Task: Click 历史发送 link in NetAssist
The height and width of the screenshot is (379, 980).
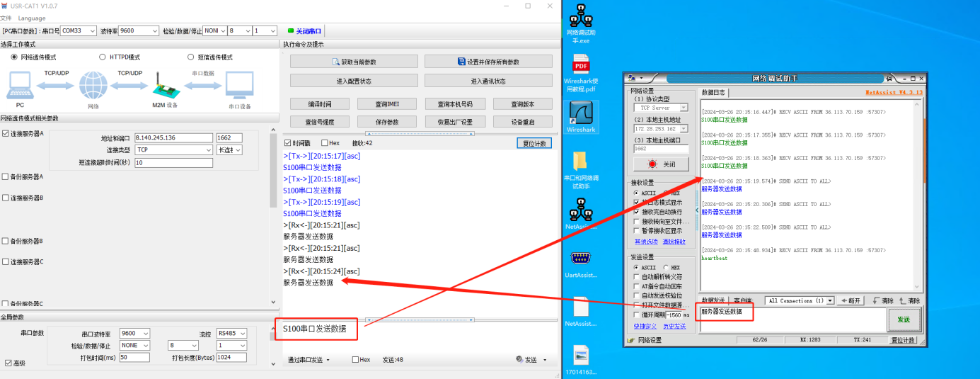Action: click(674, 326)
